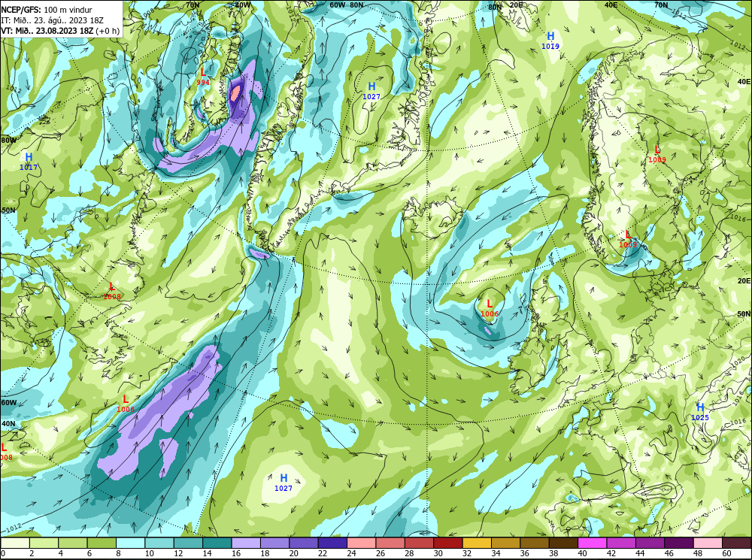The image size is (752, 560).
Task: Click the legend value label '8'
Action: click(x=119, y=554)
